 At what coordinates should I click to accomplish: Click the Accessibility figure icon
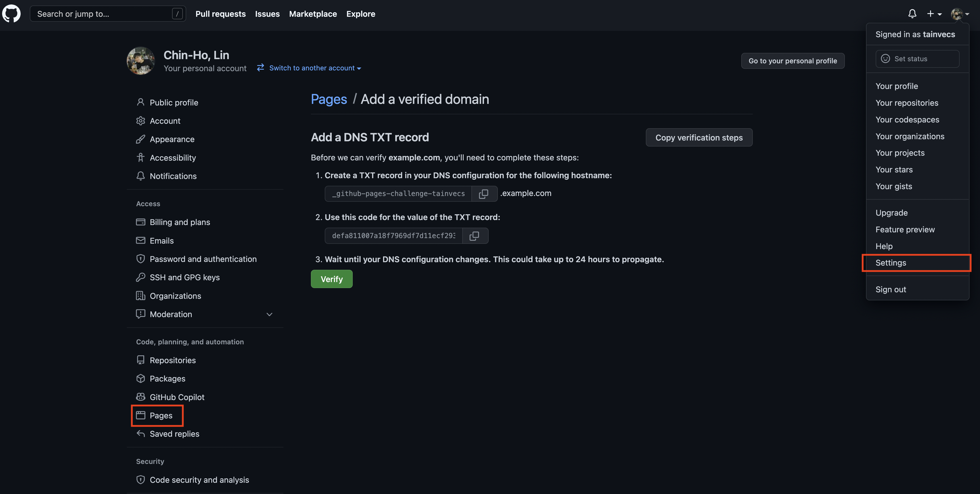pos(140,157)
